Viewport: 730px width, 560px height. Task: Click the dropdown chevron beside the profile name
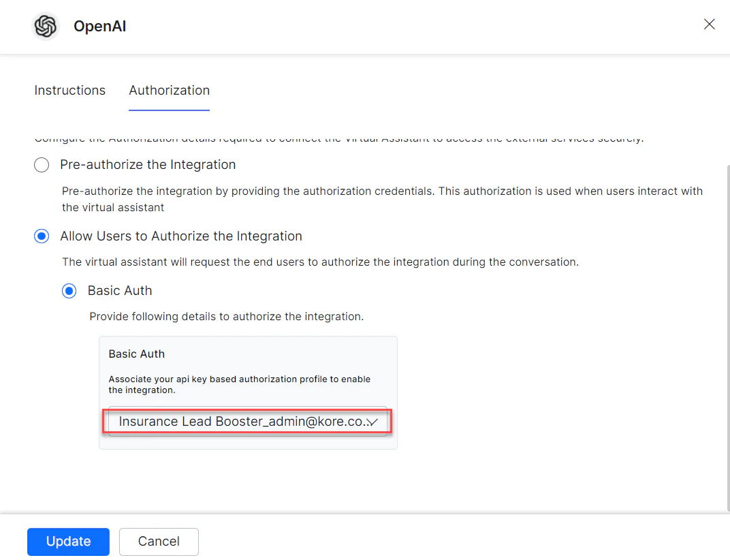click(371, 422)
